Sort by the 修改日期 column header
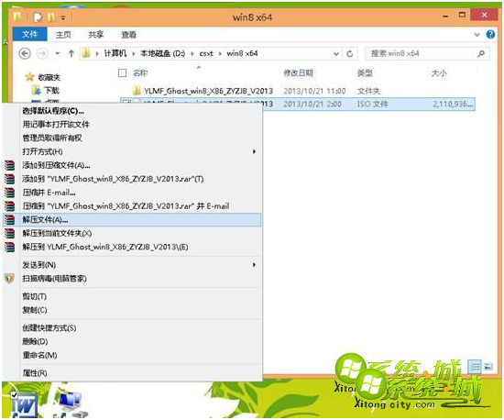This screenshot has width=504, height=420. pos(299,73)
